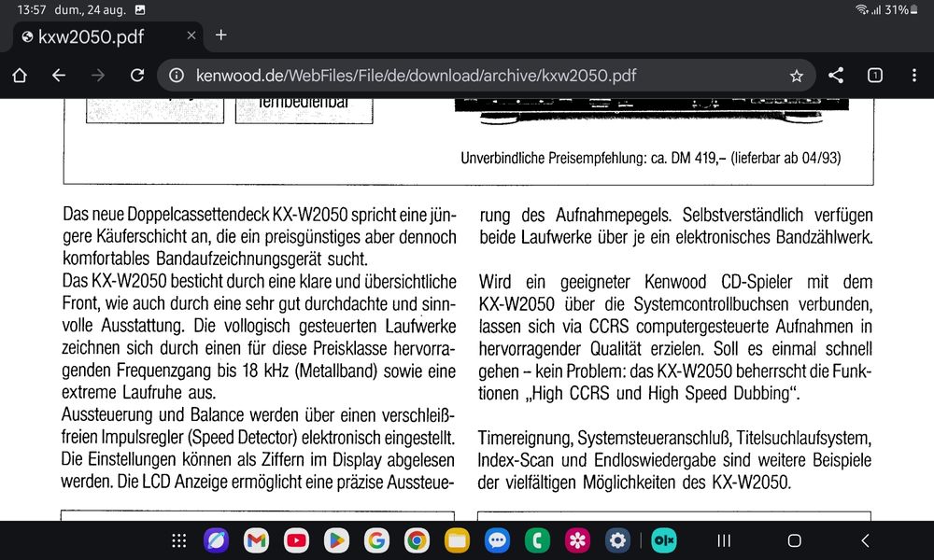Click the line 'Timereignung, Systemsteueranschluß, Titelsuchlaufsystem,'
The width and height of the screenshot is (934, 560).
pyautogui.click(x=675, y=439)
